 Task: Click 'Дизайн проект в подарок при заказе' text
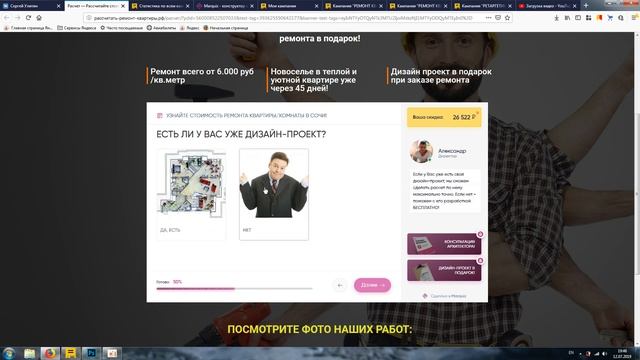[441, 76]
